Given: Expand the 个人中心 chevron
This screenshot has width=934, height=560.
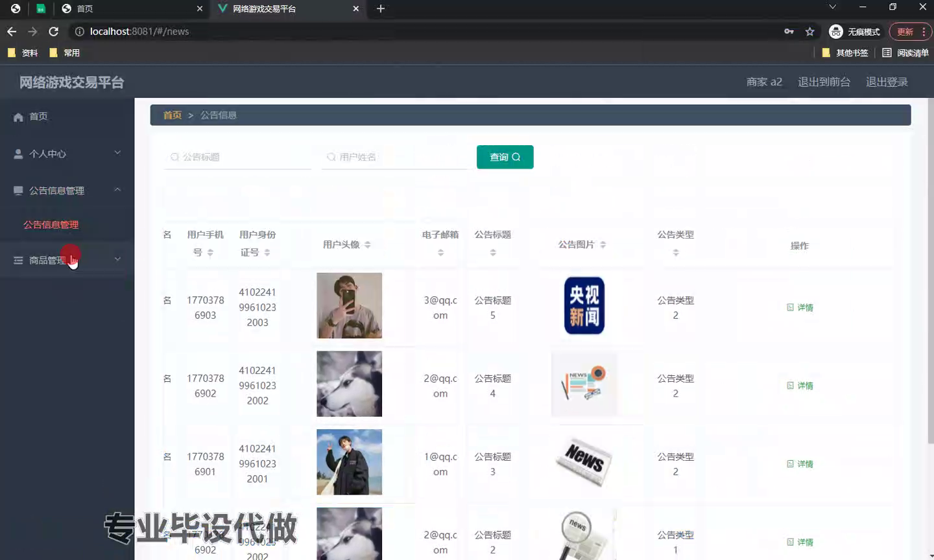Looking at the screenshot, I should 117,153.
